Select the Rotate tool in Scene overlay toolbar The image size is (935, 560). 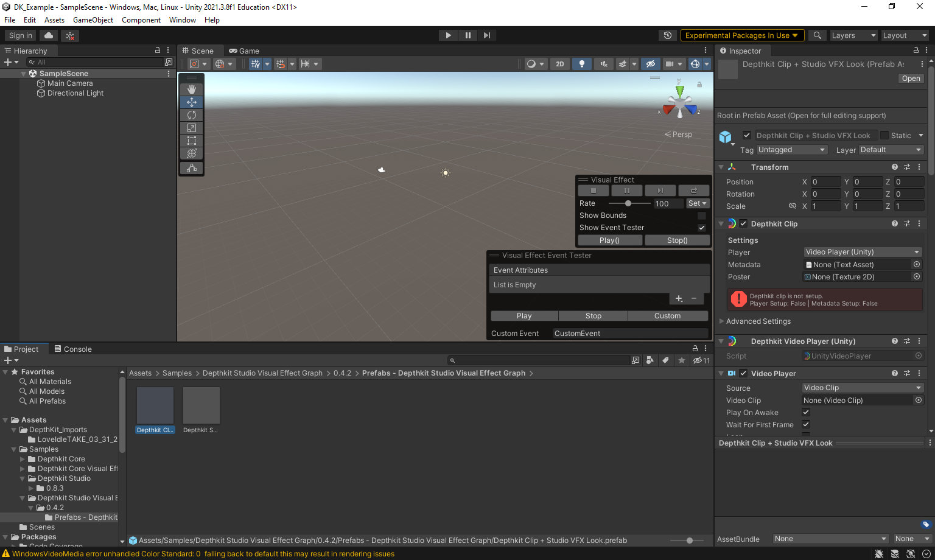[x=191, y=114]
